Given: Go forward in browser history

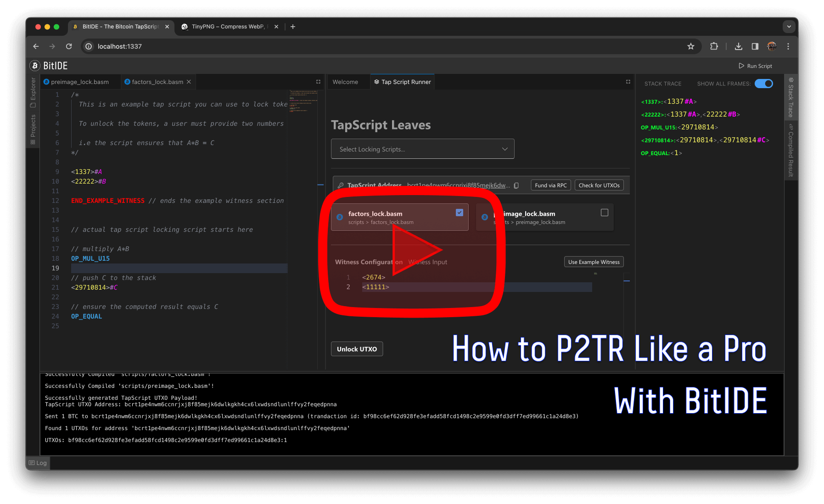Looking at the screenshot, I should pyautogui.click(x=52, y=46).
